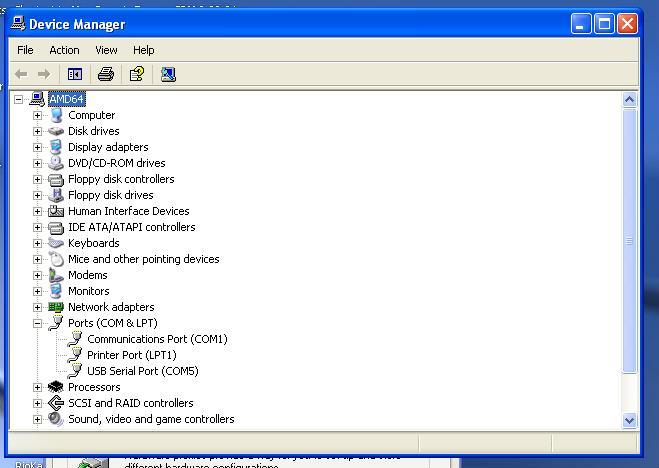Screen dimensions: 659x468
Task: Collapse the Ports (COM & LPT) node
Action: tap(37, 323)
